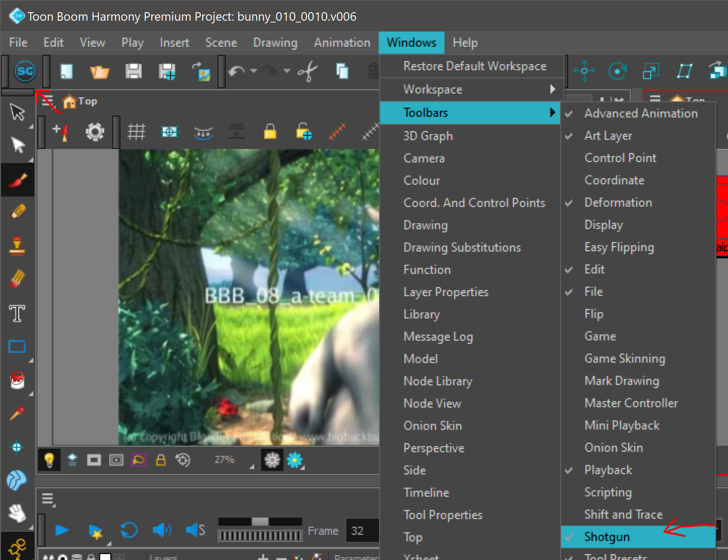Select the Hand grabber tool

click(x=17, y=513)
